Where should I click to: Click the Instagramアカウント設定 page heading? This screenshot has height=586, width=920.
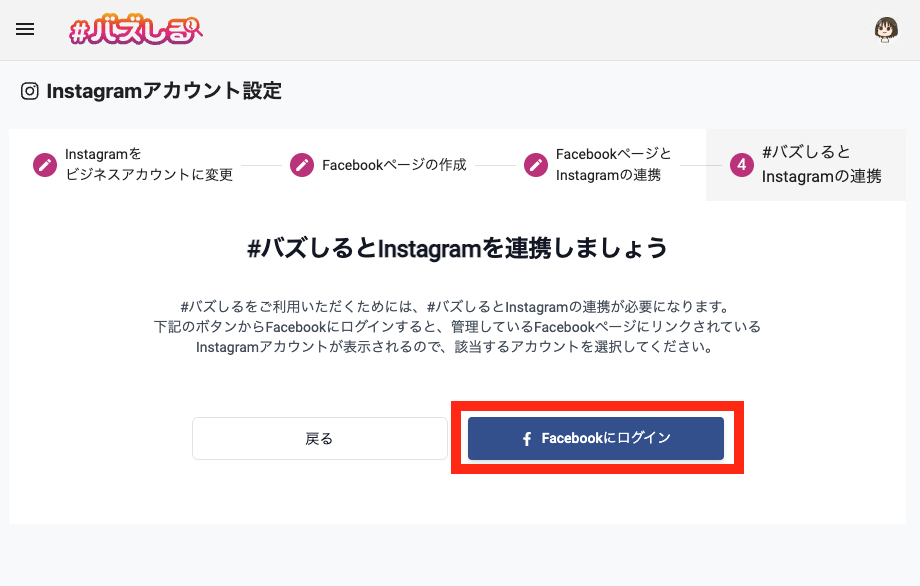(x=163, y=90)
